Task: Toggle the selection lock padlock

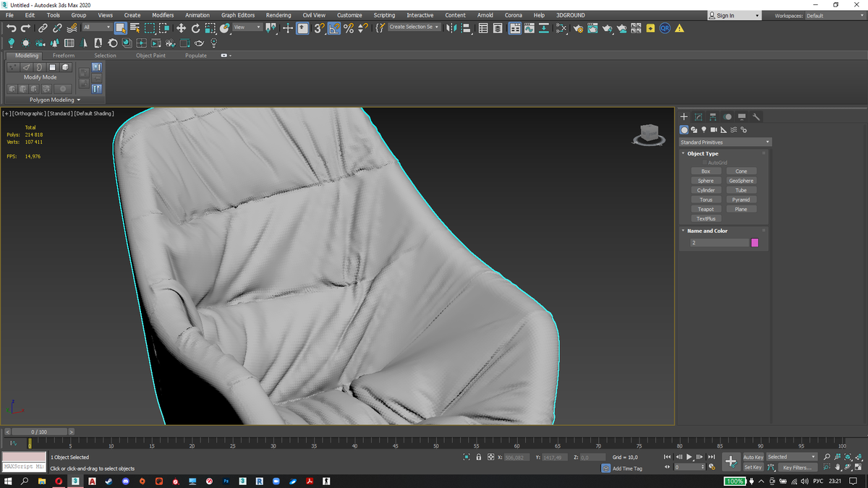Action: point(478,457)
